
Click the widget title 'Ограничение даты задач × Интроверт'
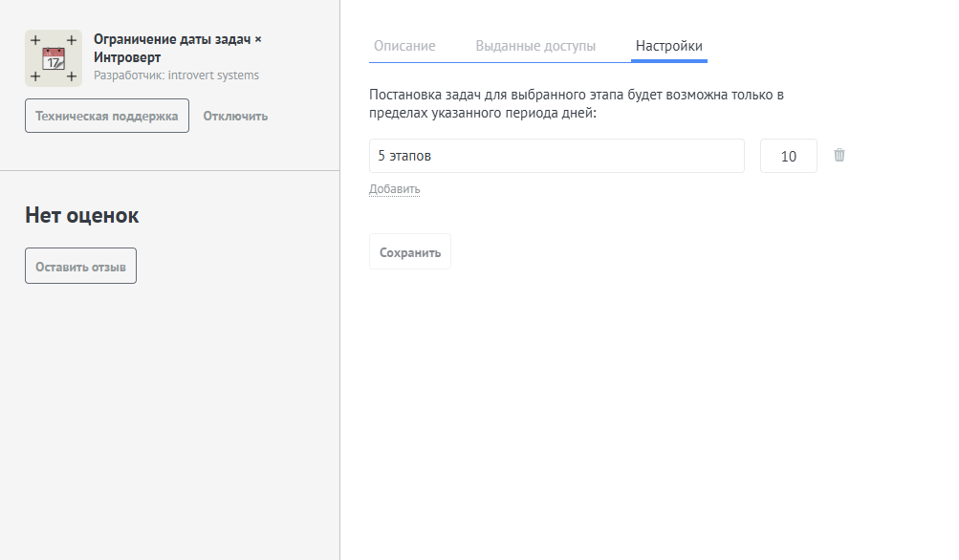(178, 49)
